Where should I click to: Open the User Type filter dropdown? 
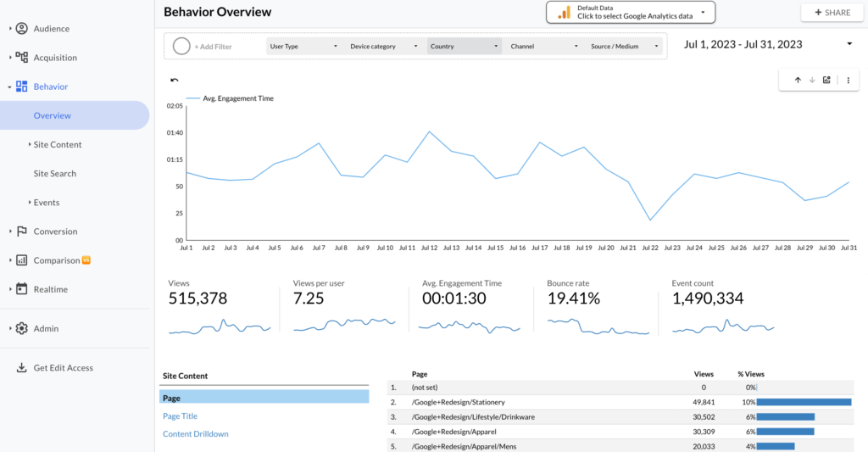pos(303,47)
